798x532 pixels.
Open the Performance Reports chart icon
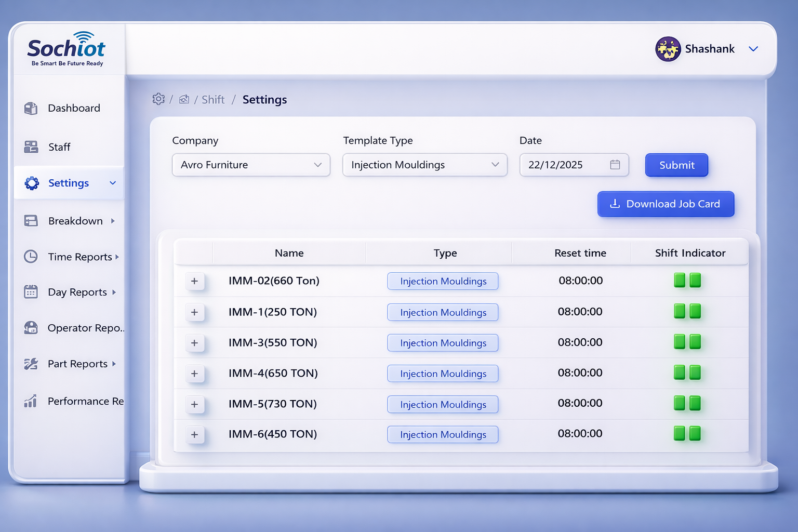tap(31, 401)
